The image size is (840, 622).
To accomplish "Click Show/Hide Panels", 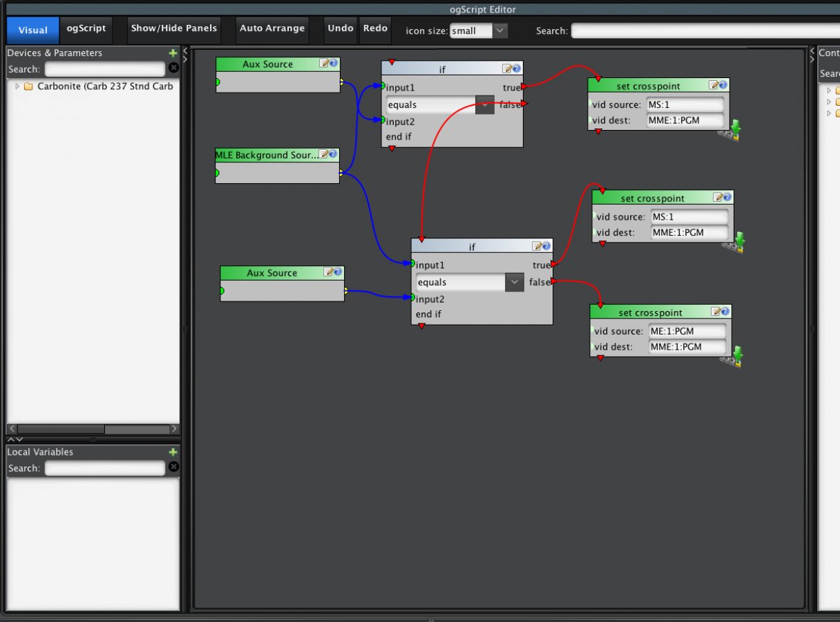I will 174,29.
